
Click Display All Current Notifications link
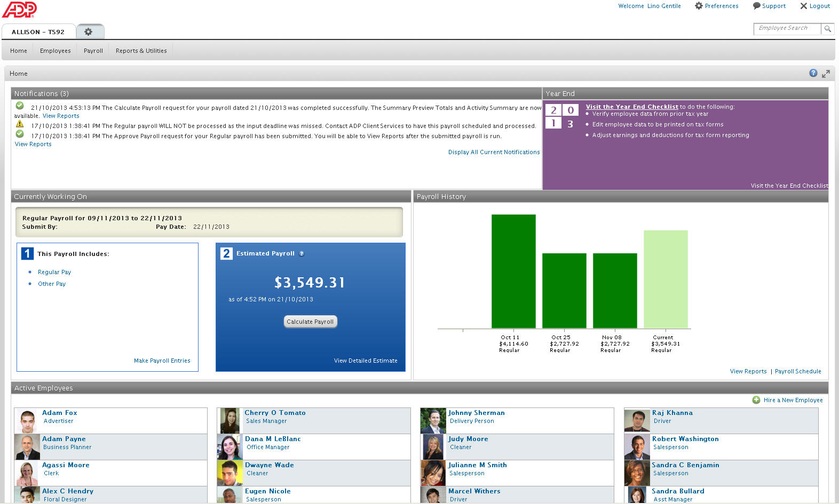(x=494, y=153)
